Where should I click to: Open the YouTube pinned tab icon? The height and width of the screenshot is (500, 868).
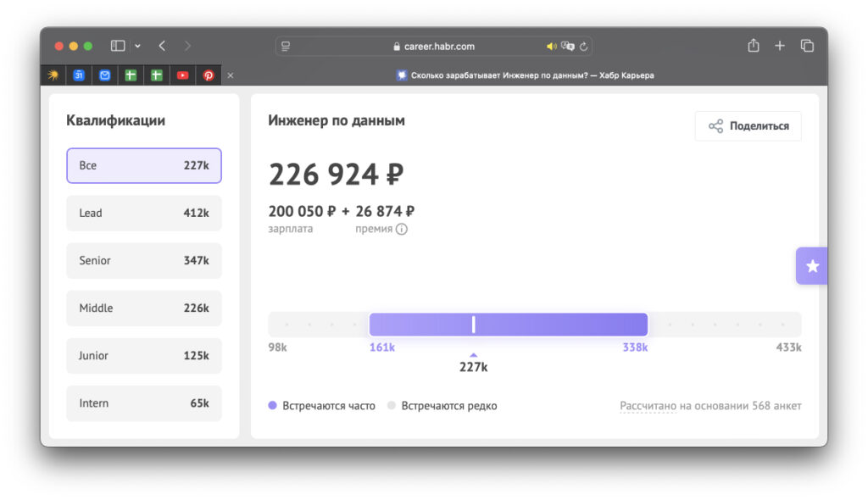(x=182, y=75)
